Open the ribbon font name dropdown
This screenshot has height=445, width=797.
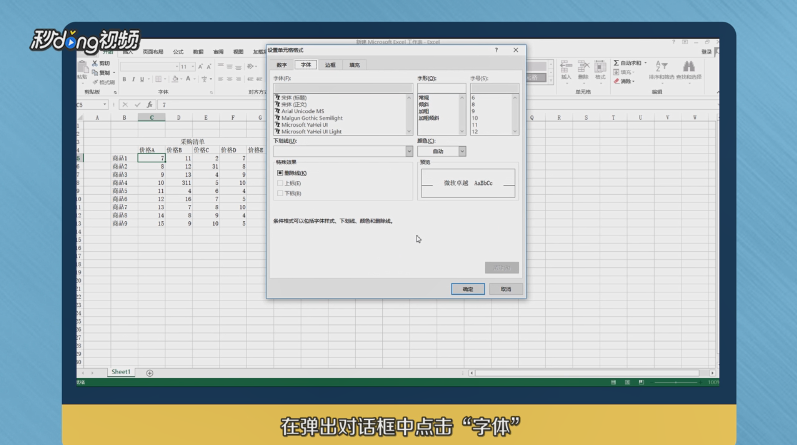click(x=176, y=67)
